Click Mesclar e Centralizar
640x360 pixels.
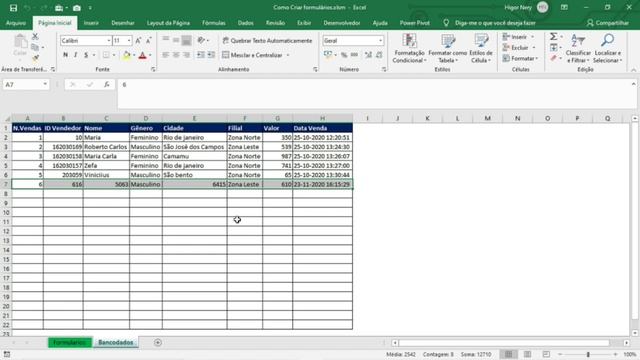pos(256,55)
